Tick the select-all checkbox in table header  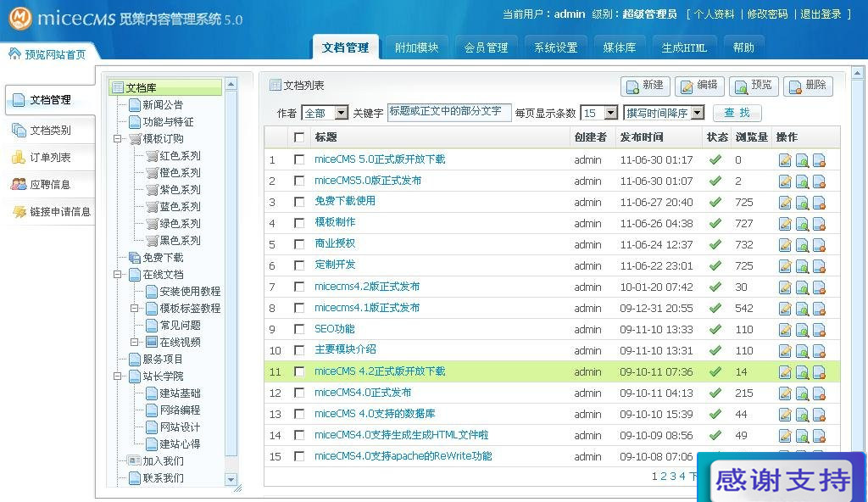coord(299,137)
